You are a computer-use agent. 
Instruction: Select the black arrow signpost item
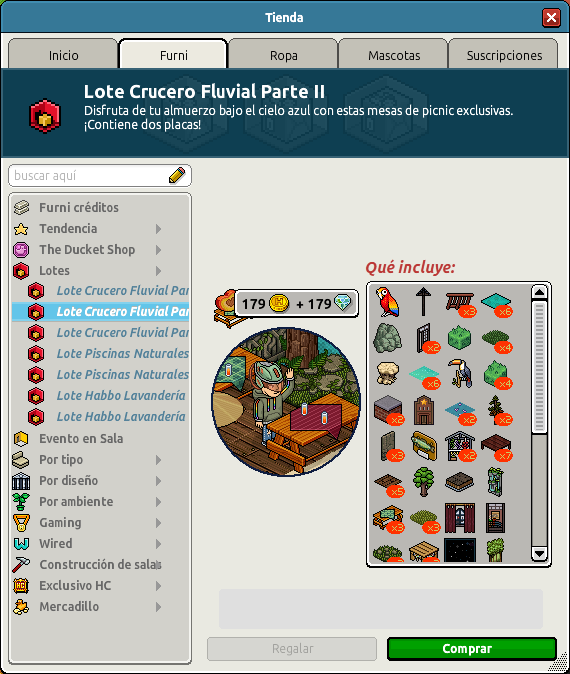423,301
